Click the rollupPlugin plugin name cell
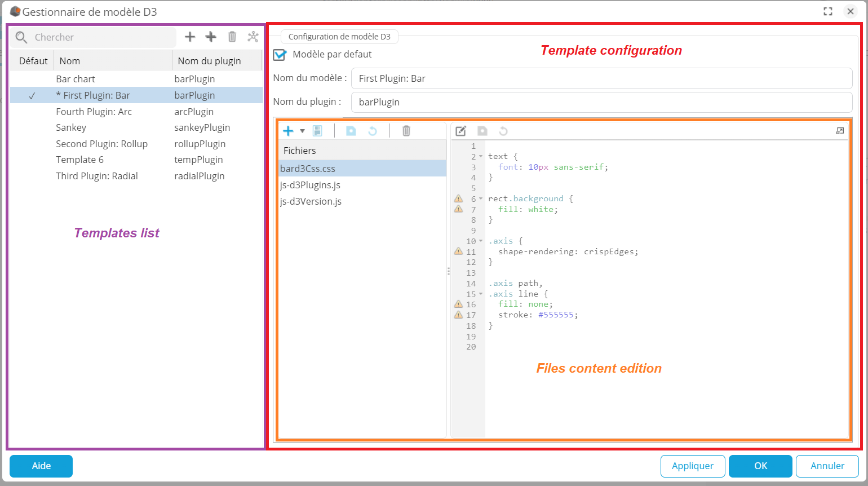This screenshot has width=868, height=486. (200, 144)
